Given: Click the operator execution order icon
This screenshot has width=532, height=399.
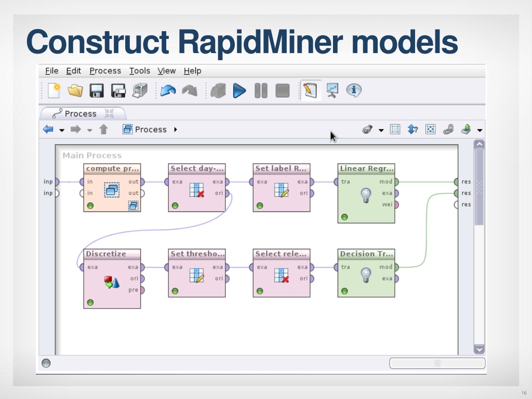Looking at the screenshot, I should (x=367, y=129).
